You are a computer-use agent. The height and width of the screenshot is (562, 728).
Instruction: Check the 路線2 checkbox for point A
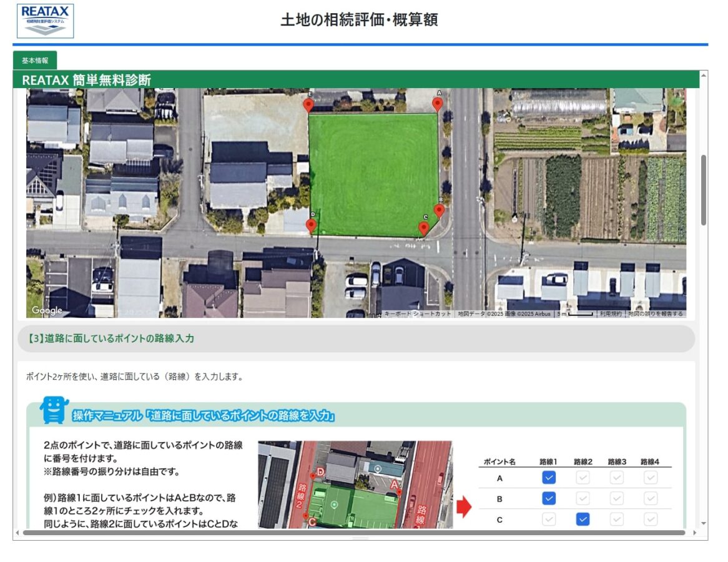582,478
